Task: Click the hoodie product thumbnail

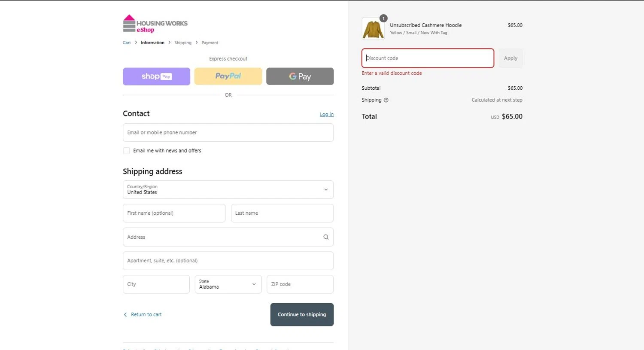Action: [373, 28]
